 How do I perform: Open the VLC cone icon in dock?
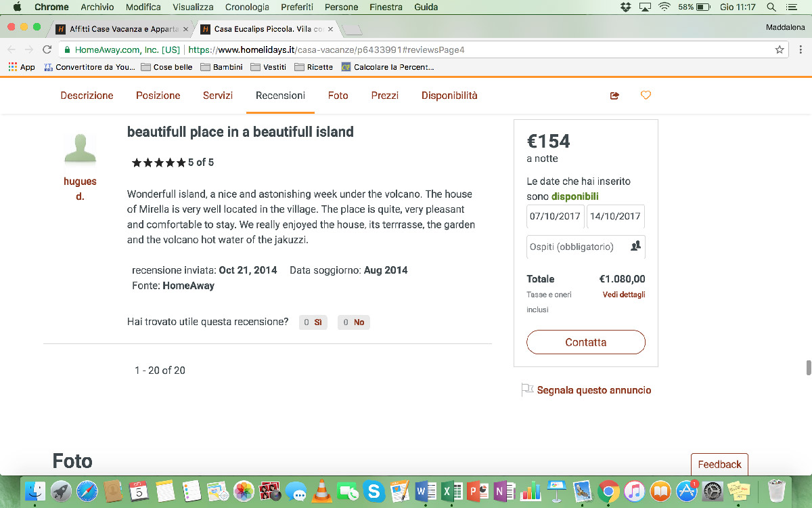tap(324, 490)
